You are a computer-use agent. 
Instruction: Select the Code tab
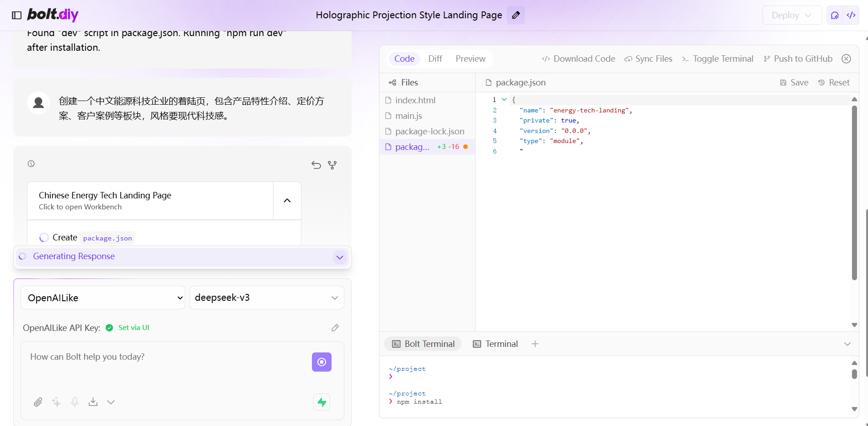(404, 59)
